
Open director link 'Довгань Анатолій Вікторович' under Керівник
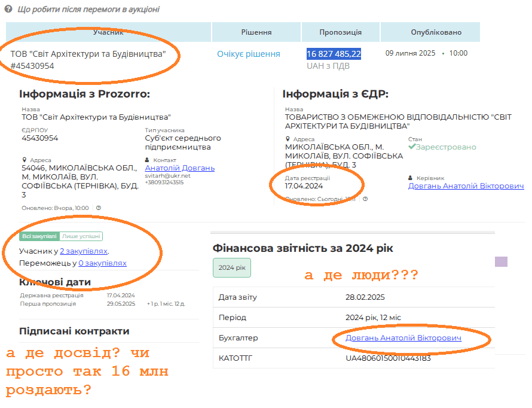click(466, 186)
